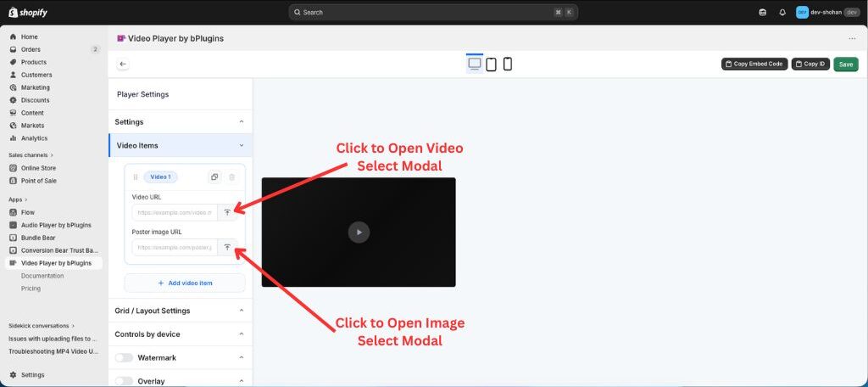Open the Online Store sales channel
Screen dimensions: 868x387
tap(39, 168)
